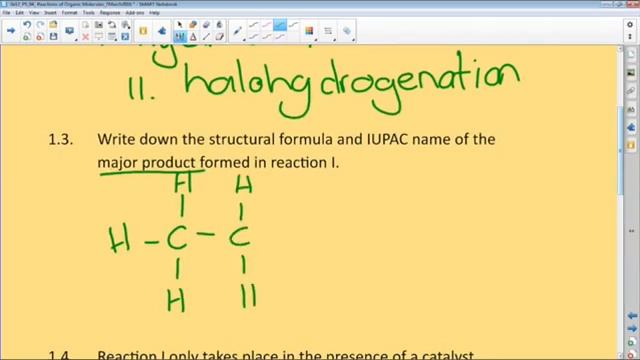The image size is (640, 360).
Task: Click scrollbar up arrow
Action: point(620,49)
